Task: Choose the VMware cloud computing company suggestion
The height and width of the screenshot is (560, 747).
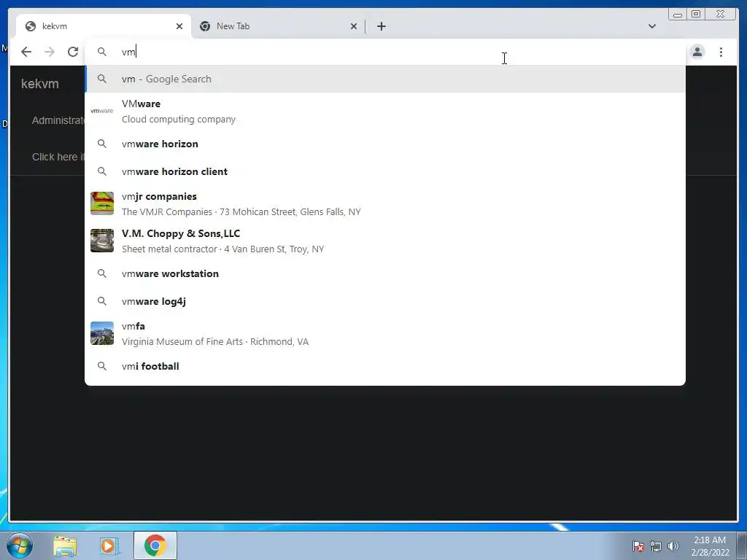Action: pos(385,111)
